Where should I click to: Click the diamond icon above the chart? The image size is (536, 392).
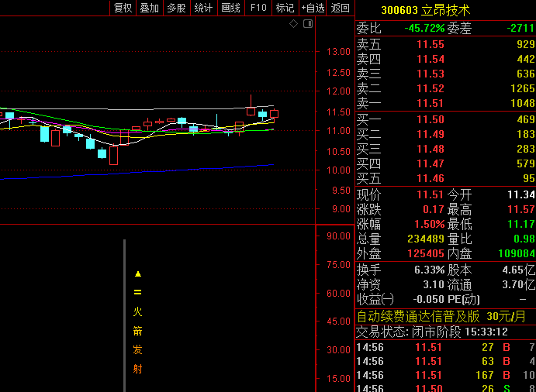[x=293, y=24]
